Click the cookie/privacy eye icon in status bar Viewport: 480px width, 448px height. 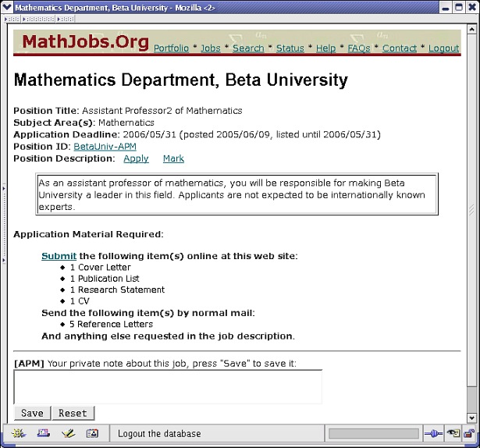coord(453,433)
